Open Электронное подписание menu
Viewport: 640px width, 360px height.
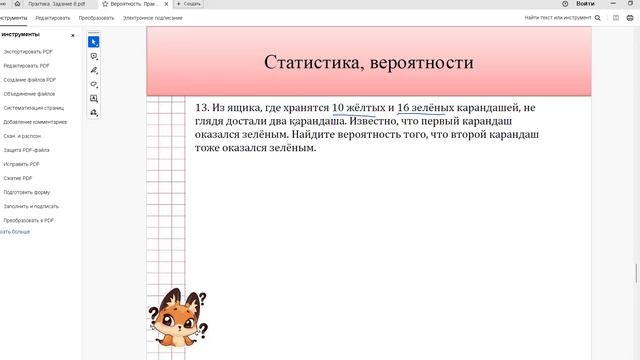click(153, 18)
